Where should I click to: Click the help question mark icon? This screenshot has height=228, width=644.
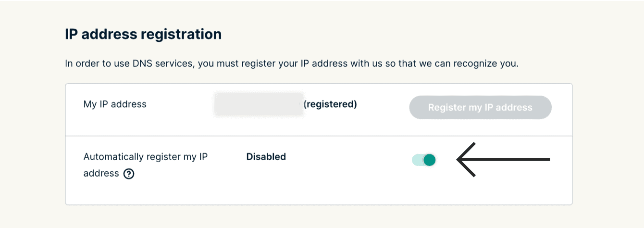[x=128, y=174]
